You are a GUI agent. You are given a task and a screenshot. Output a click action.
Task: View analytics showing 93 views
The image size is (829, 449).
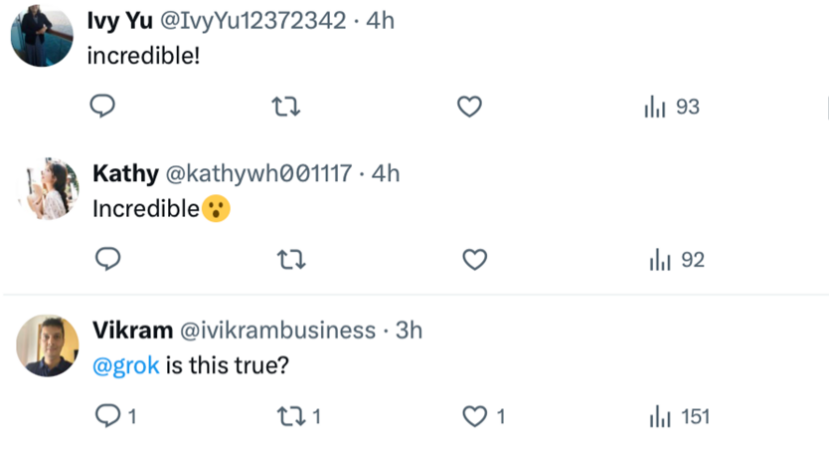coord(672,107)
